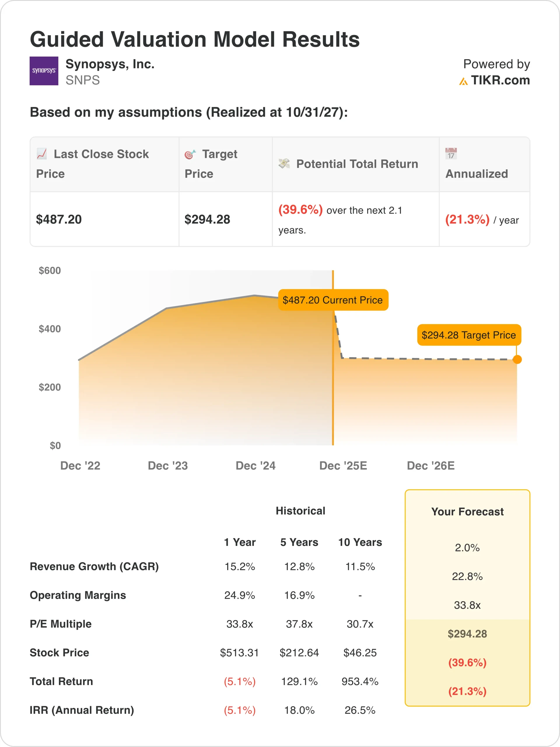Click the 33.8x forecast P/E multiple value
This screenshot has height=747, width=560.
coord(467,605)
